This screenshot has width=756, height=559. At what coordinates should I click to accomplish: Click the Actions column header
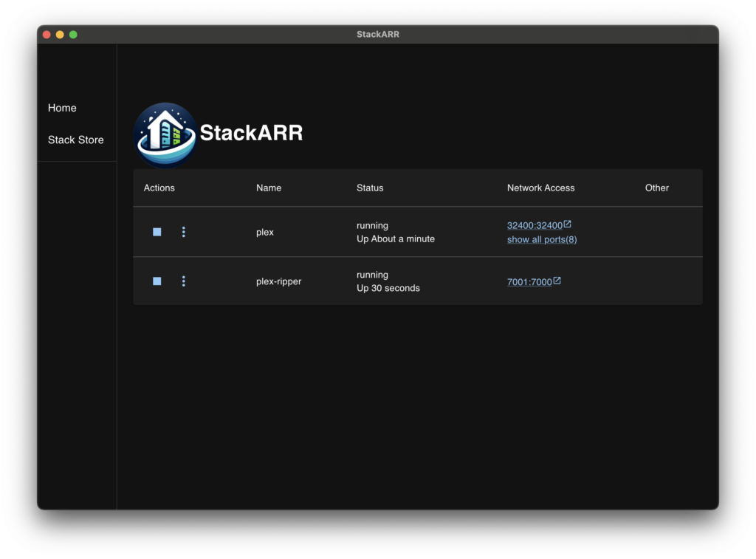tap(159, 188)
